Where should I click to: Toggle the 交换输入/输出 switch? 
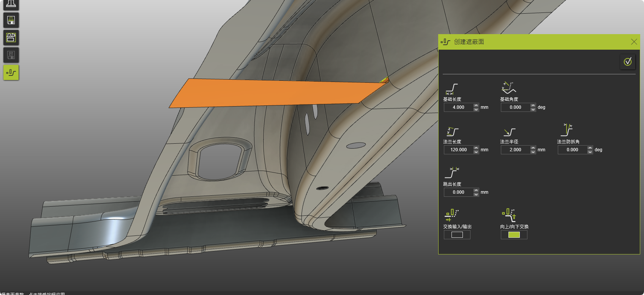point(457,235)
